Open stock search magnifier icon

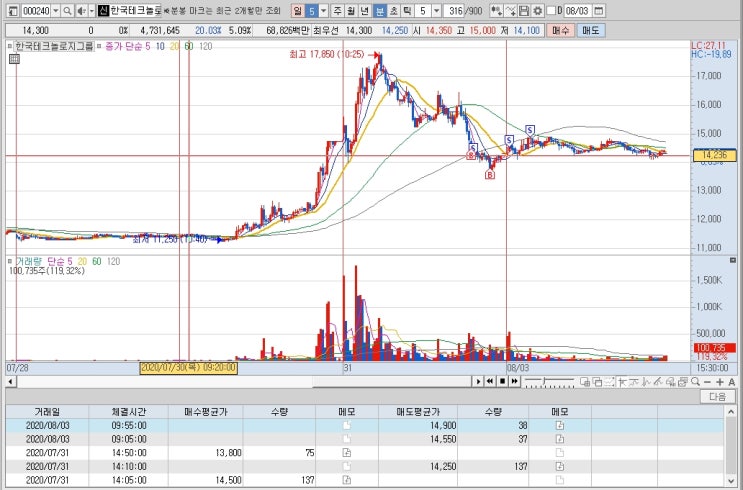(68, 10)
